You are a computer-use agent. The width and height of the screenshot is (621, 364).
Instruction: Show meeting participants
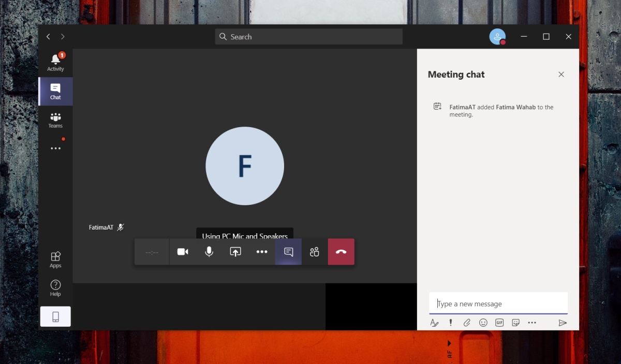(x=315, y=252)
